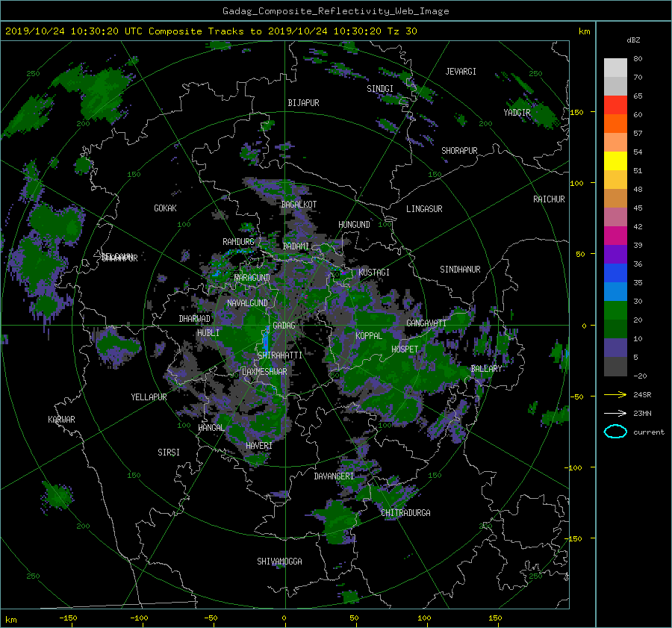Click the bright blue echo near Gadag
The image size is (672, 628).
[x=265, y=341]
